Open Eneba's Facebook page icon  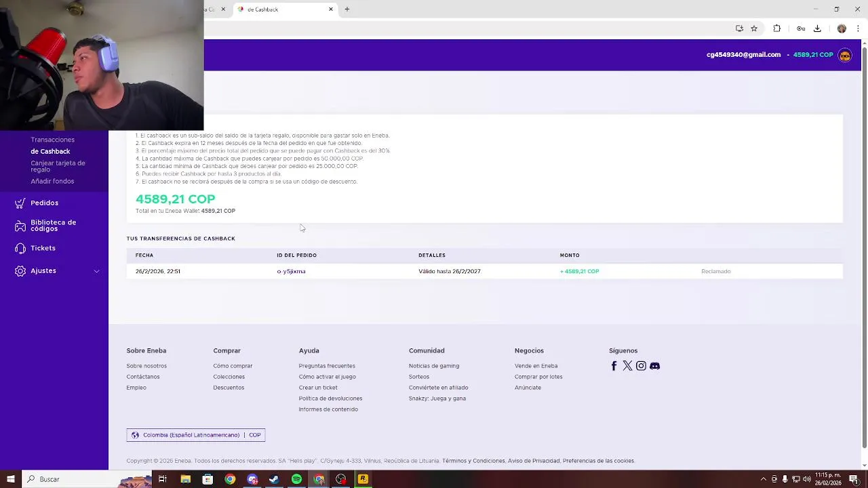[x=614, y=366]
